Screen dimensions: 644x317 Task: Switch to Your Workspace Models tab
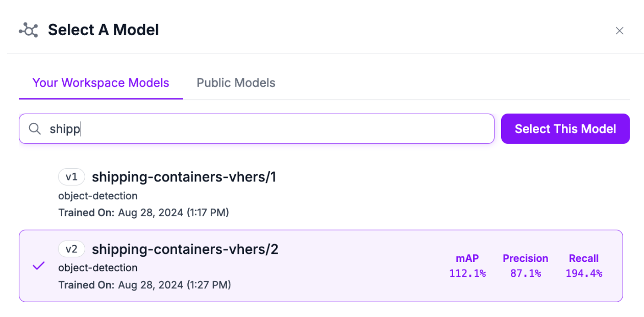pyautogui.click(x=101, y=83)
